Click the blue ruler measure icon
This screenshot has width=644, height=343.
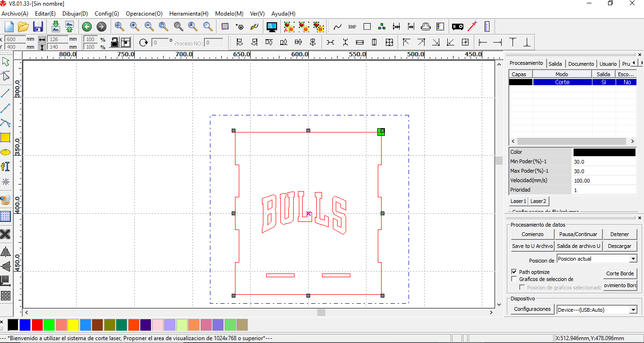click(487, 26)
